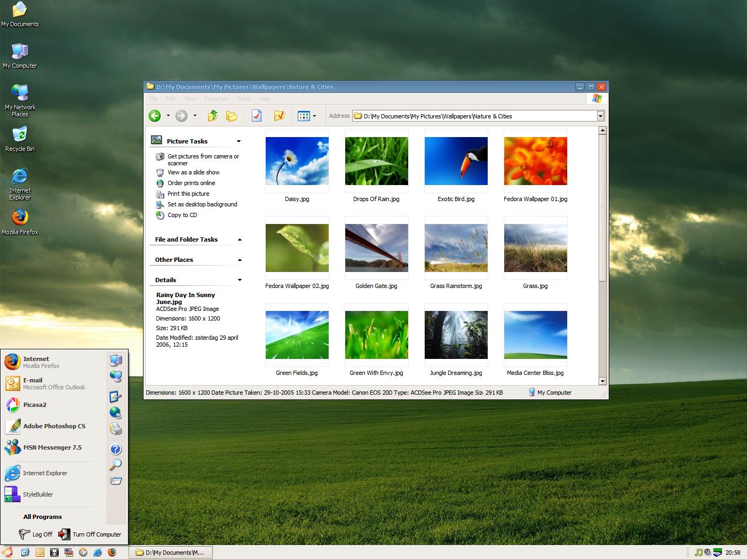
Task: Expand the Other Places section
Action: [x=240, y=260]
